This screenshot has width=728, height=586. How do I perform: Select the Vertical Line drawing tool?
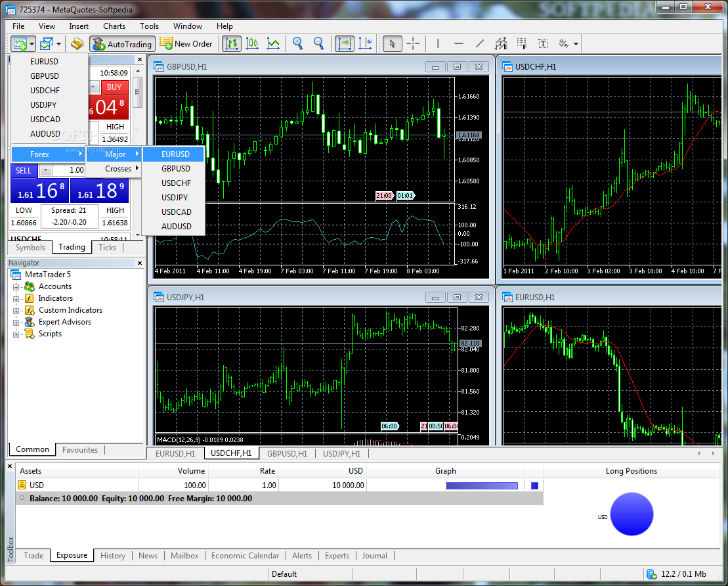pos(437,43)
